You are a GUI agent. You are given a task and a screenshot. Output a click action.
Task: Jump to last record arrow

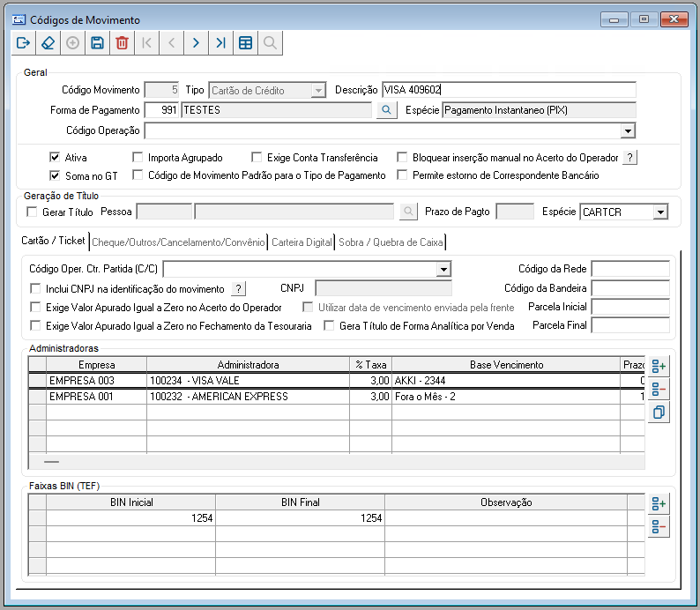tap(220, 42)
